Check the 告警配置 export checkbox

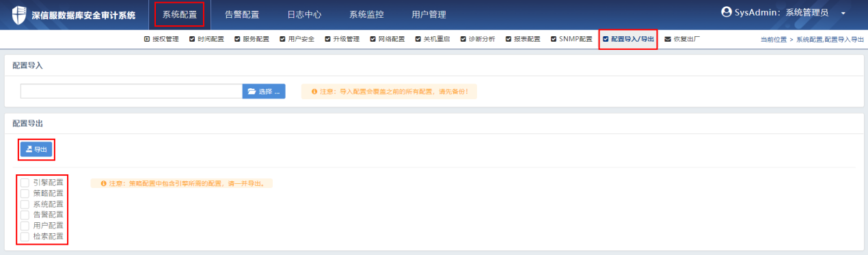pos(25,215)
